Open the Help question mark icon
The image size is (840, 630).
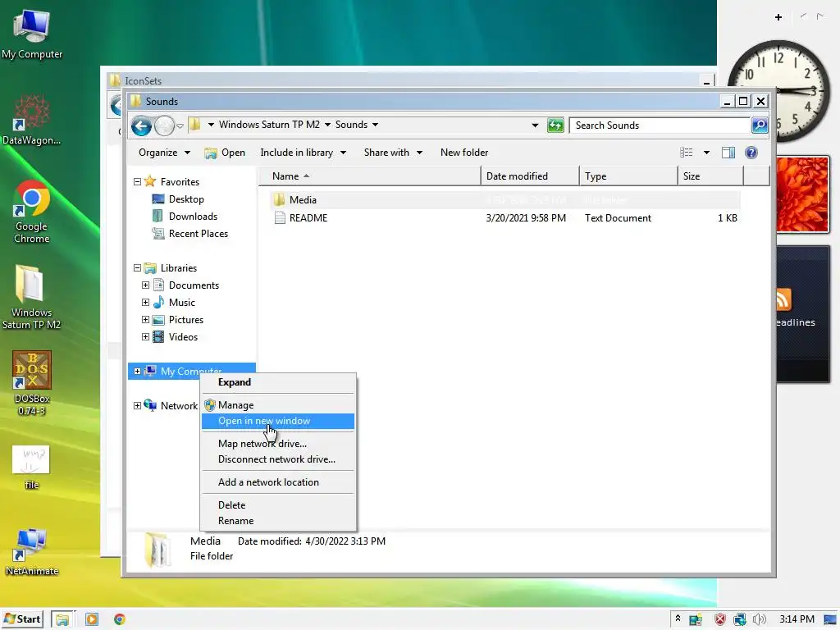[751, 153]
